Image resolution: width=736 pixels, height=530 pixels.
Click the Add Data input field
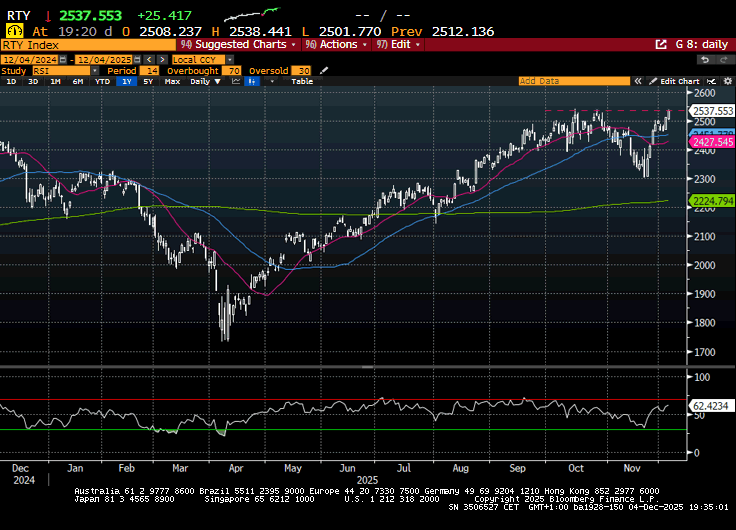point(575,81)
